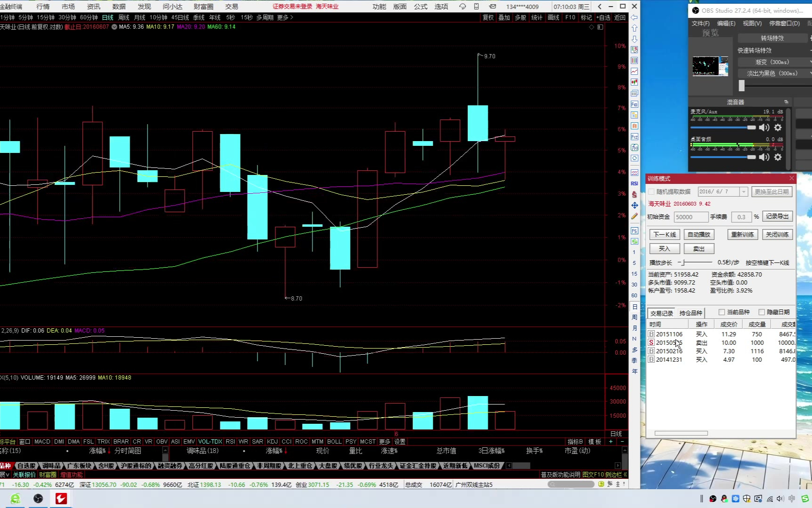Open the 渐变 (300ms) transition dropdown
Viewport: 812px width, 508px height.
774,62
